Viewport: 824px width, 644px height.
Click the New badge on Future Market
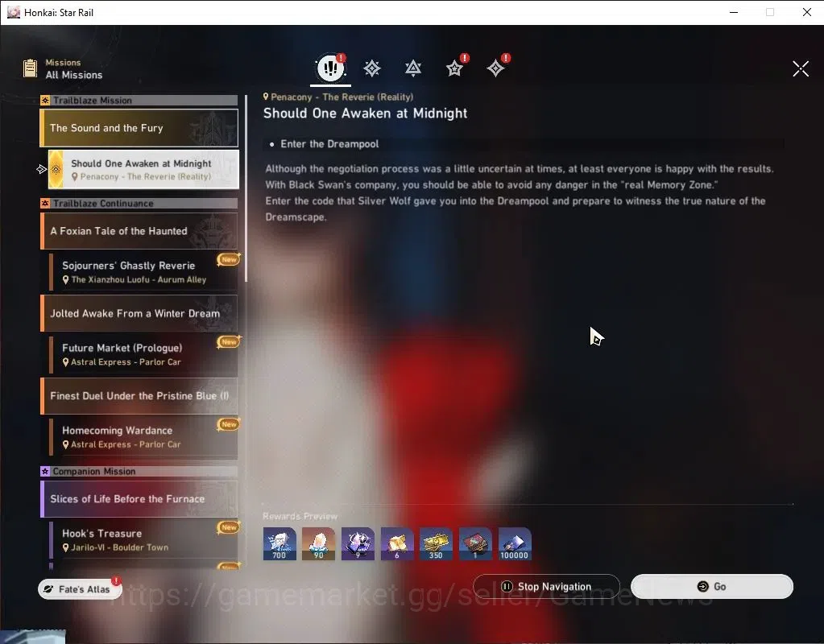pos(229,341)
